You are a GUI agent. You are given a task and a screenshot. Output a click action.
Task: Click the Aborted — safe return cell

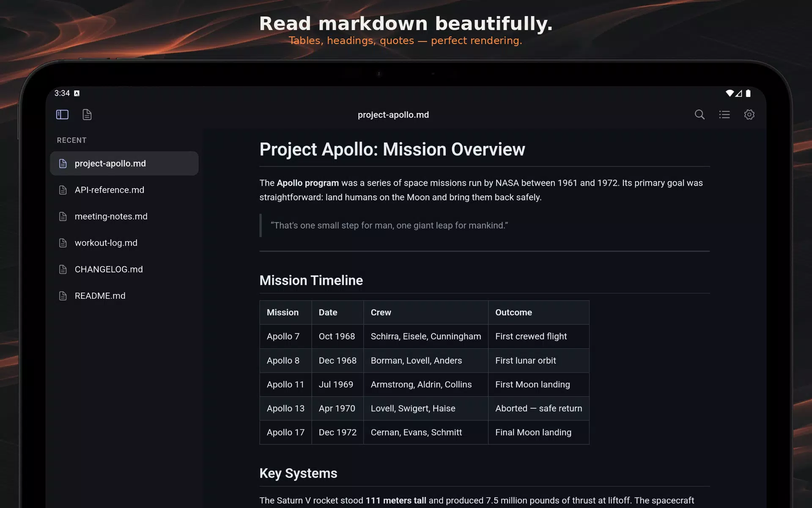[x=539, y=409]
